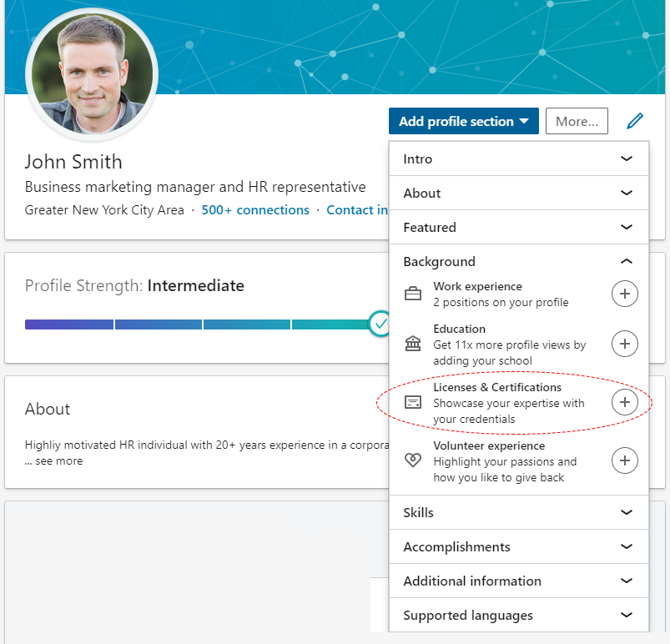Click the Profile Strength progress checkmark

click(380, 324)
